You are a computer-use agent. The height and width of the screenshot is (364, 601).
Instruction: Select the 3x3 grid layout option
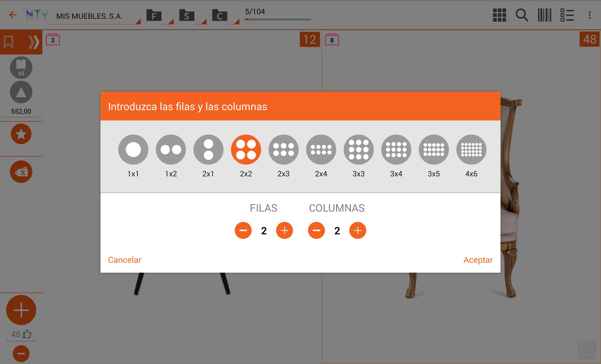click(358, 150)
